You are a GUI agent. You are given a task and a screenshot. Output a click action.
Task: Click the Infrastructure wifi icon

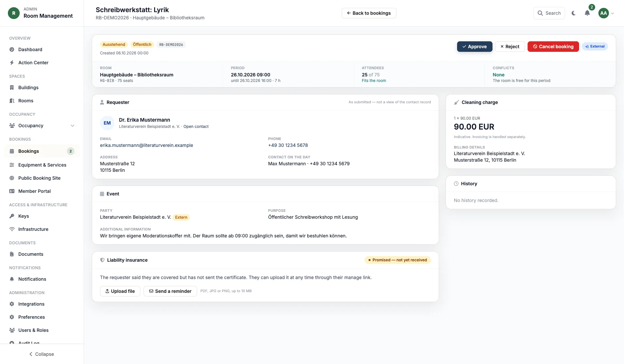point(12,229)
